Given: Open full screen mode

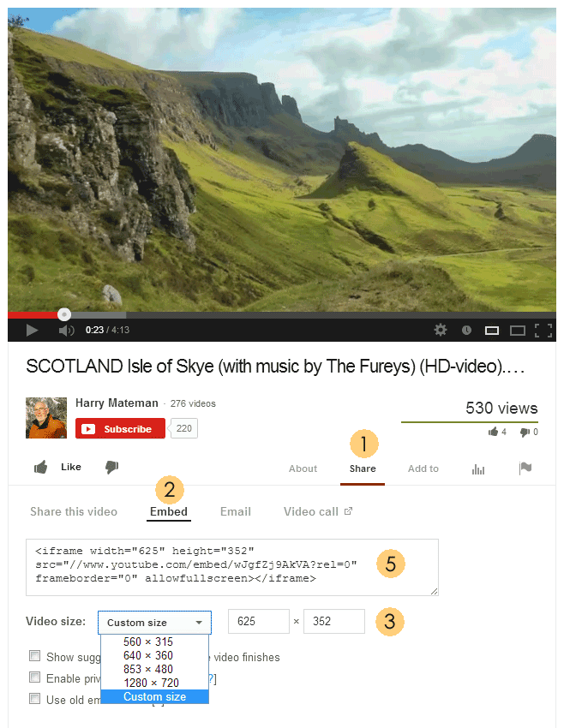Looking at the screenshot, I should [x=543, y=331].
